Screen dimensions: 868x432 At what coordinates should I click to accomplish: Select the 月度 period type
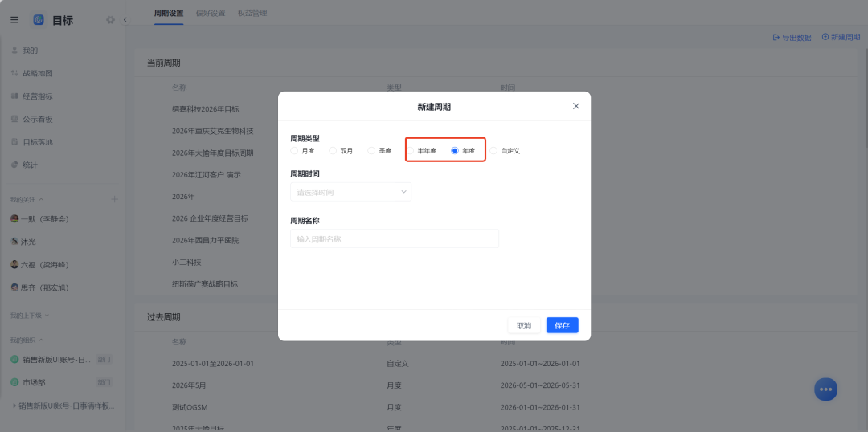click(x=294, y=150)
